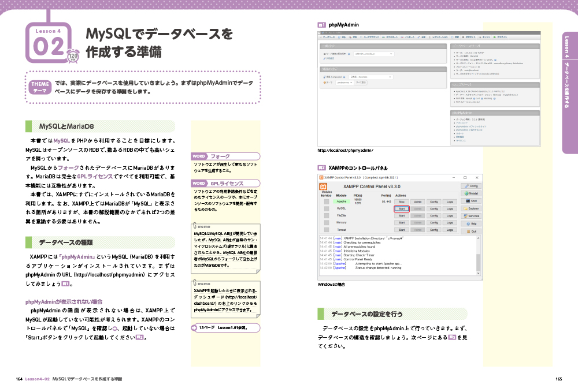Open Logs for the Tomcat module row

click(450, 230)
